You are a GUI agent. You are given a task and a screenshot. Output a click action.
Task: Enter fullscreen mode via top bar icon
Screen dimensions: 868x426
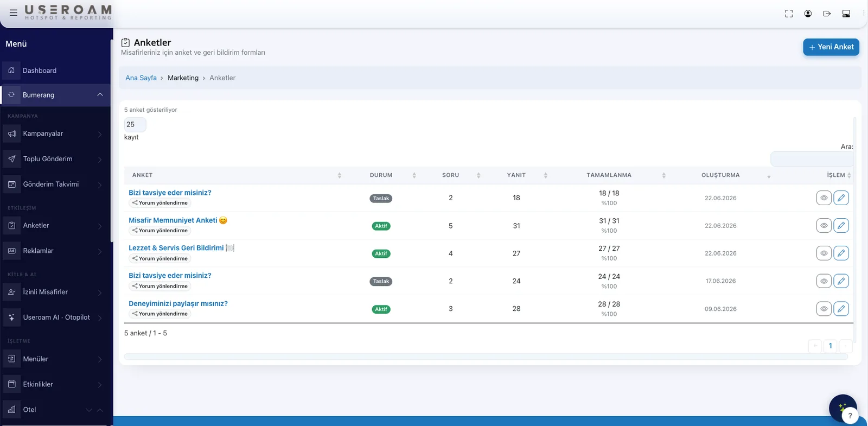tap(789, 14)
